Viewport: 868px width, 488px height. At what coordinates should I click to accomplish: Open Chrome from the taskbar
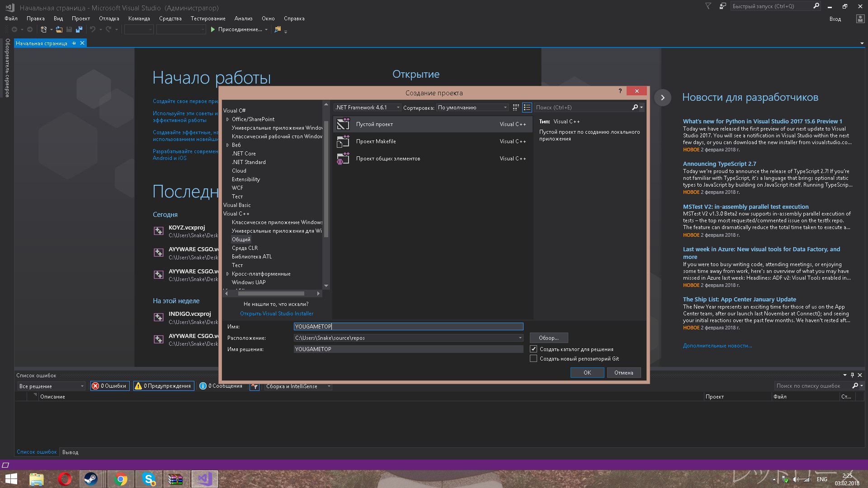click(120, 479)
